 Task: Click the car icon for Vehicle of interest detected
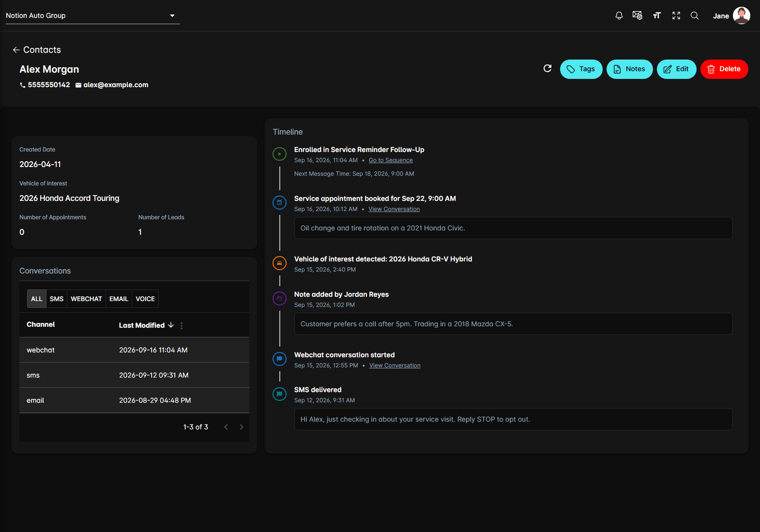pyautogui.click(x=279, y=263)
